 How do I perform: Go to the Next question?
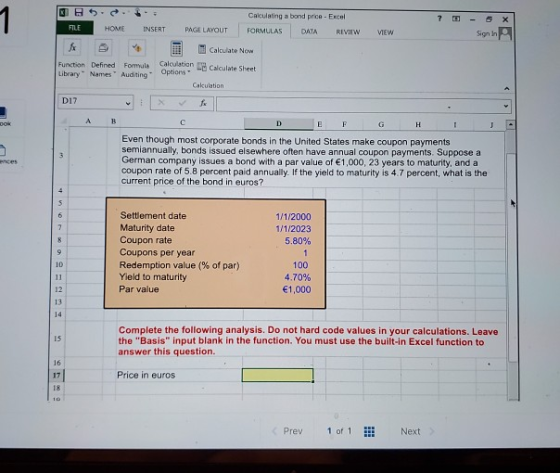(x=417, y=432)
